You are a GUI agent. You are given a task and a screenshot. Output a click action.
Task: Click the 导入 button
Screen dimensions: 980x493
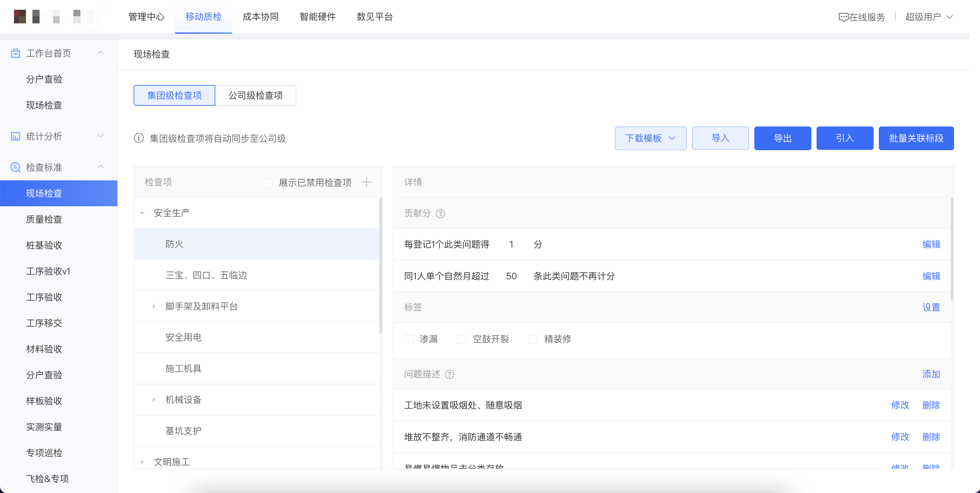coord(720,138)
